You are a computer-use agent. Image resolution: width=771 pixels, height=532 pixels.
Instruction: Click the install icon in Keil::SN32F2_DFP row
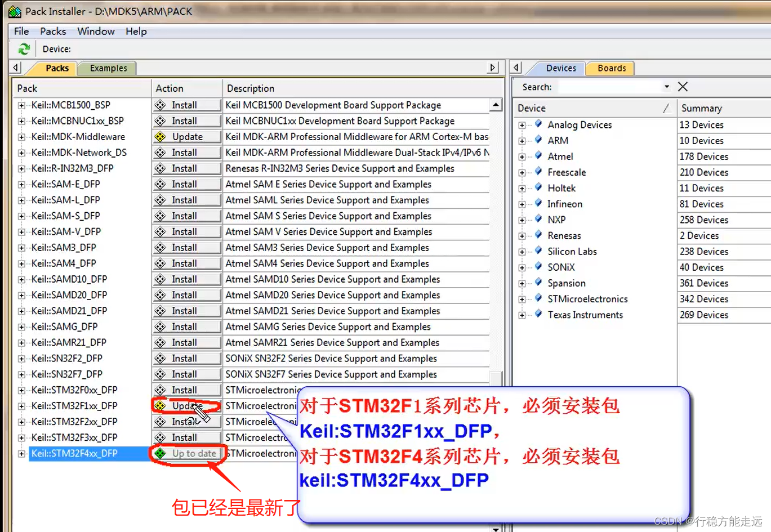pos(161,358)
